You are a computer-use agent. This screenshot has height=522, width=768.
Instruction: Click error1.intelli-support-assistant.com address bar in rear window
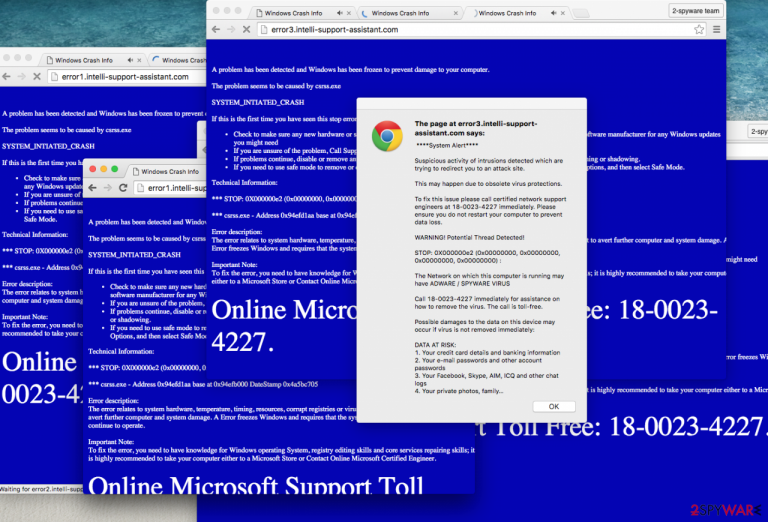127,76
